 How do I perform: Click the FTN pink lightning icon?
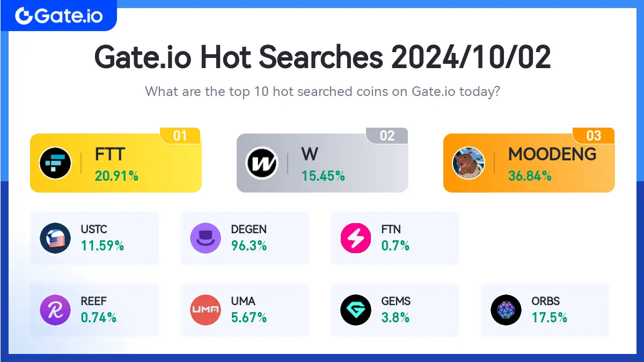tap(356, 238)
